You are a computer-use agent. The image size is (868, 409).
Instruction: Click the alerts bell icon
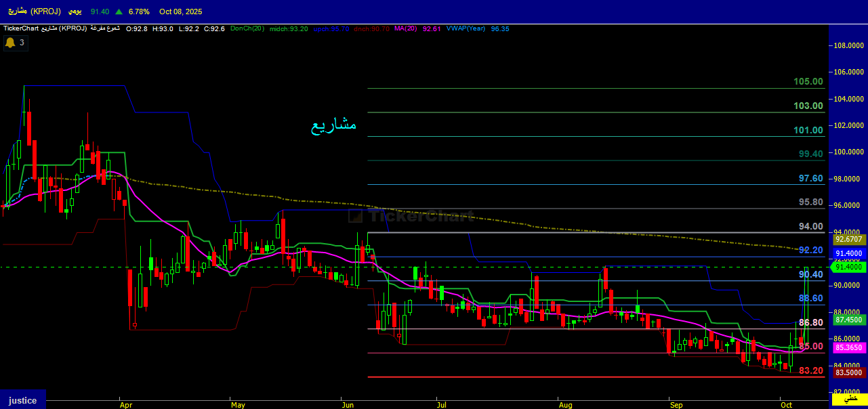click(10, 43)
